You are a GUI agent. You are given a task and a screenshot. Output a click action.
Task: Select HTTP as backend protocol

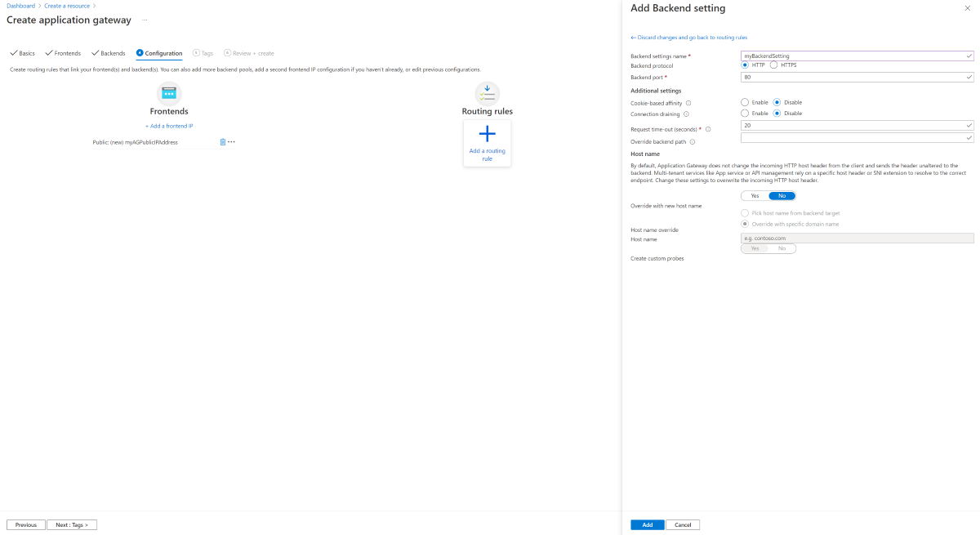coord(745,65)
